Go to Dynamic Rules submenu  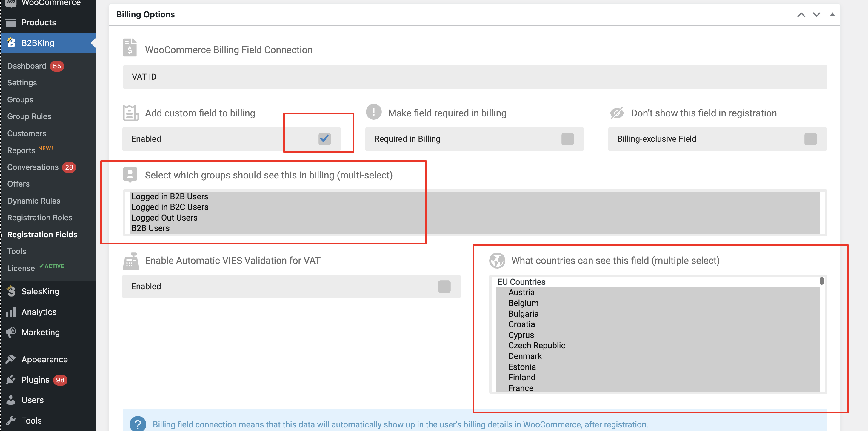pyautogui.click(x=34, y=201)
